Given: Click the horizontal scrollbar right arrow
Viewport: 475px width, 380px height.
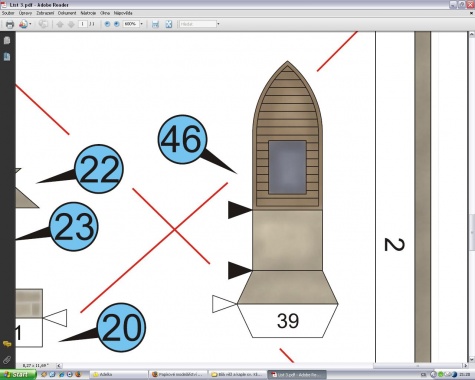Looking at the screenshot, I should coord(465,366).
